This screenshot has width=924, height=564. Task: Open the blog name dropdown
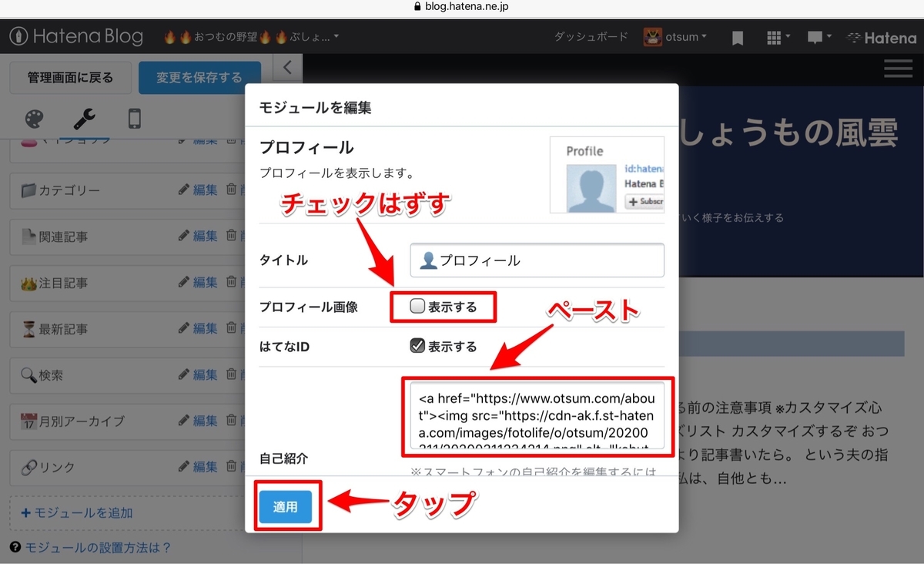(x=251, y=36)
